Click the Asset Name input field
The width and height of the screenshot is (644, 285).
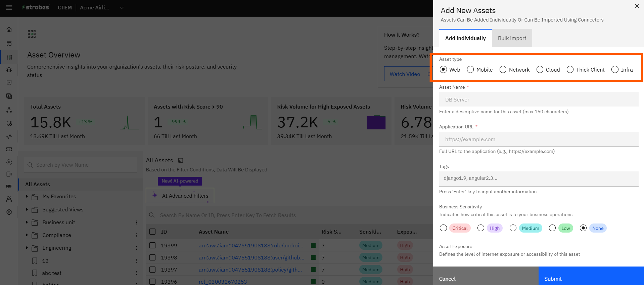click(x=539, y=100)
